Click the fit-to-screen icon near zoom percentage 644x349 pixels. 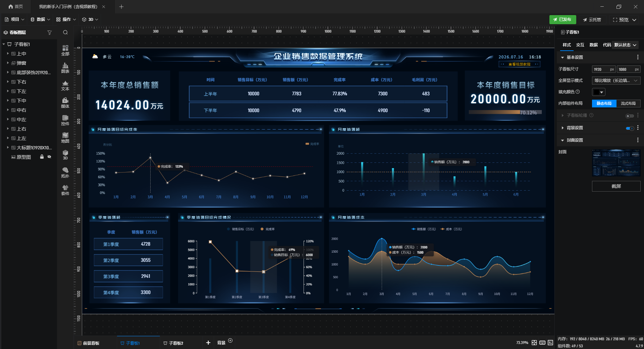tap(534, 343)
